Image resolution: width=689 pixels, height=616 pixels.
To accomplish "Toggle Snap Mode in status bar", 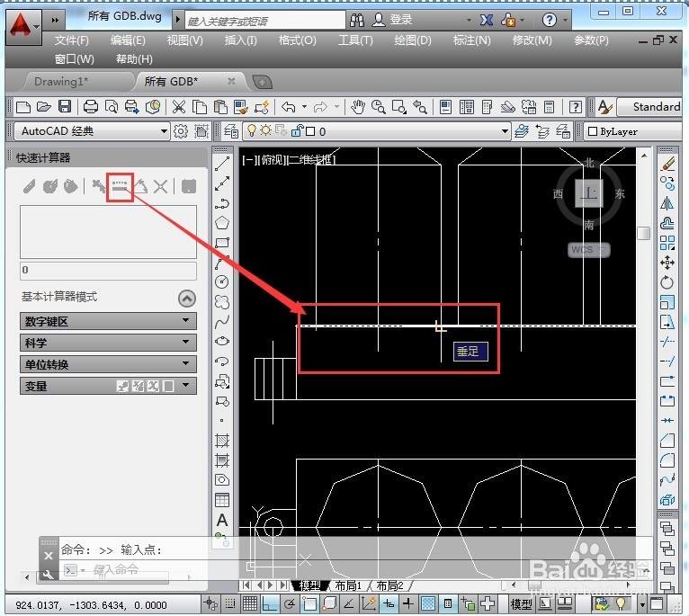I will pyautogui.click(x=229, y=603).
